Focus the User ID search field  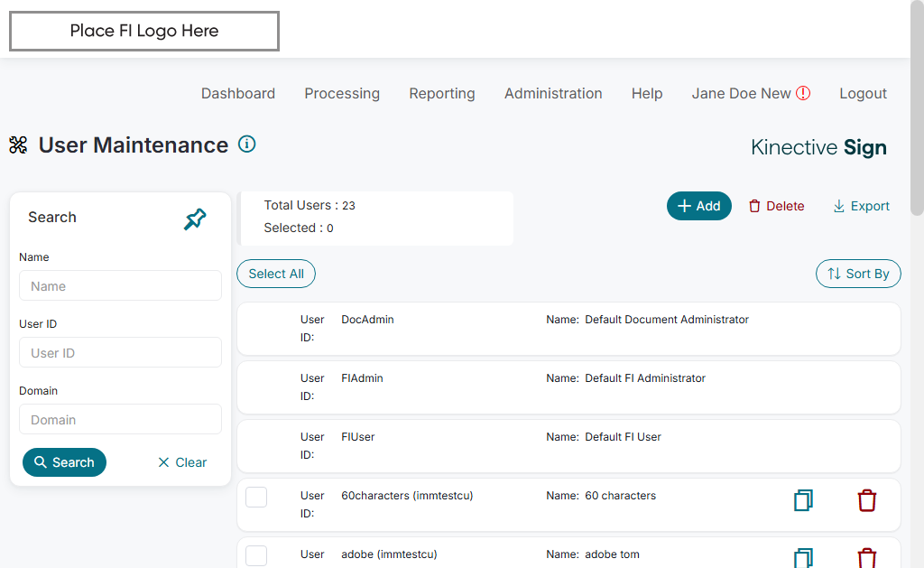point(120,353)
